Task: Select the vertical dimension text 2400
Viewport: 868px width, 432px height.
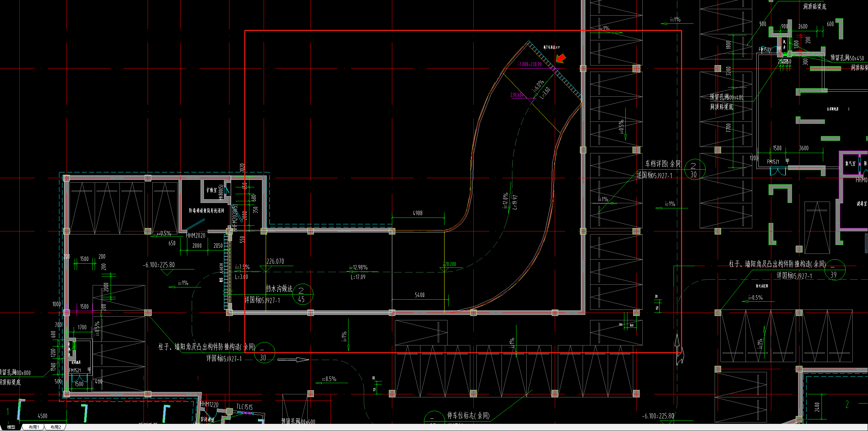Action: [817, 407]
